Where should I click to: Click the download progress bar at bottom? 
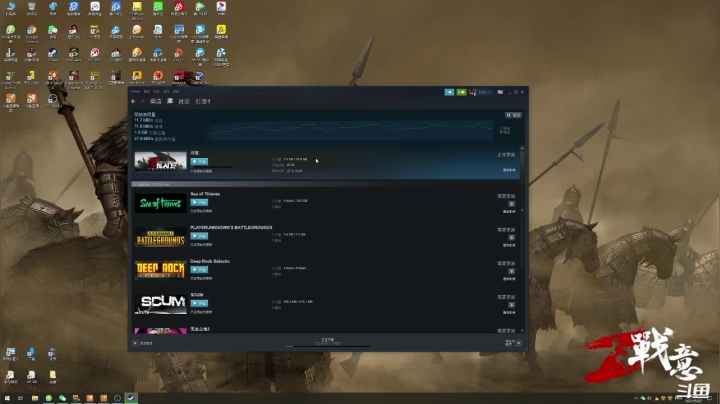coord(328,346)
